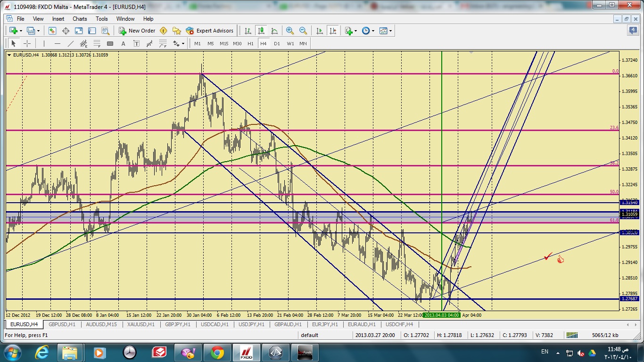
Task: Click the thumbs-up symbol on chart
Action: [x=560, y=259]
